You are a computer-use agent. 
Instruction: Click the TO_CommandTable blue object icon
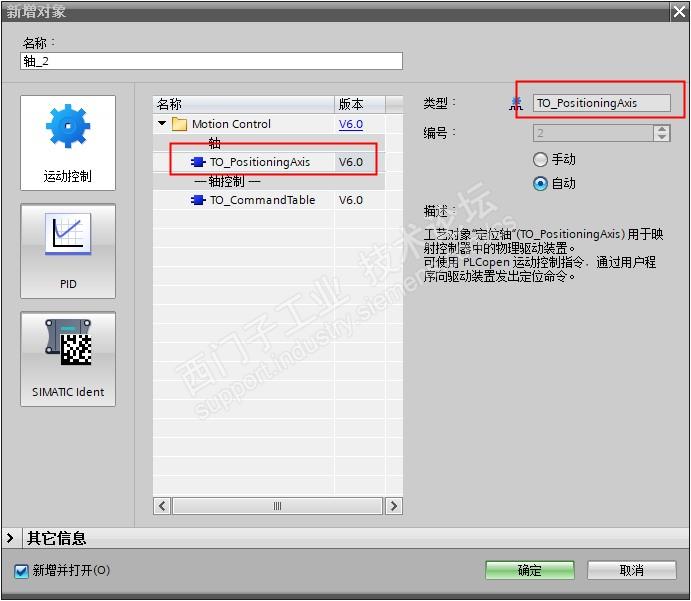click(x=198, y=200)
